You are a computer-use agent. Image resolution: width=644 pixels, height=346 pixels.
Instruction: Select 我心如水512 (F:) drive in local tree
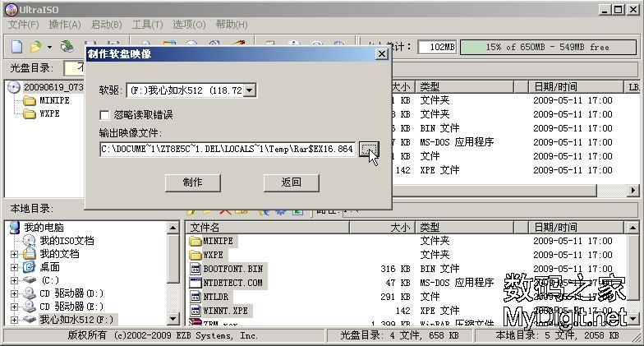point(76,319)
